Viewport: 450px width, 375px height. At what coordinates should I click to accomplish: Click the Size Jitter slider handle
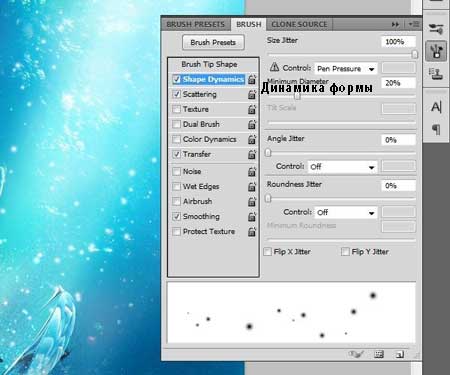[414, 54]
